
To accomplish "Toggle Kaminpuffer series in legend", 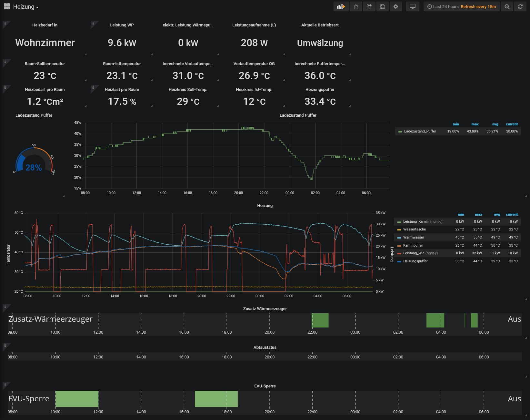I will point(413,245).
